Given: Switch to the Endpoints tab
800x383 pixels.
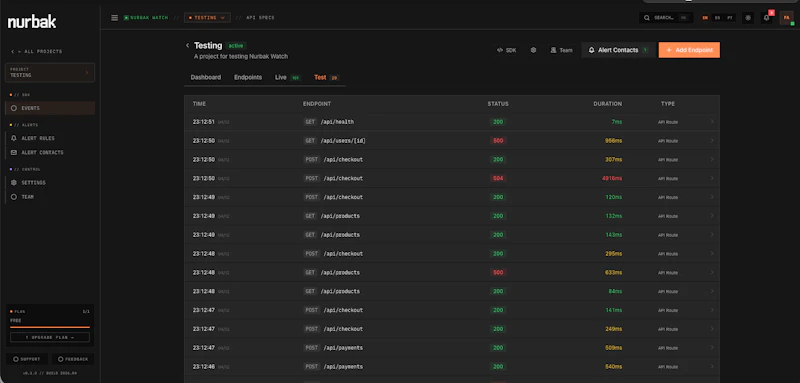Looking at the screenshot, I should tap(248, 78).
